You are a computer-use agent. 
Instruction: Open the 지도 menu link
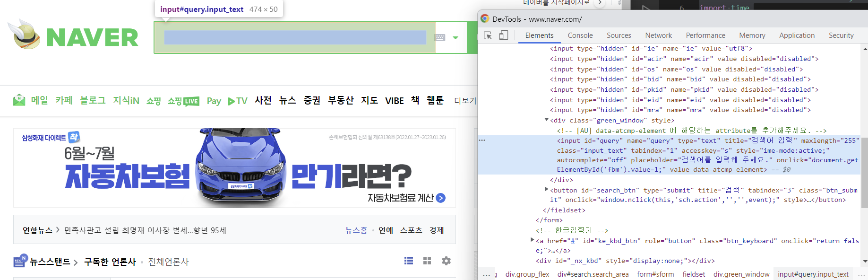(370, 100)
